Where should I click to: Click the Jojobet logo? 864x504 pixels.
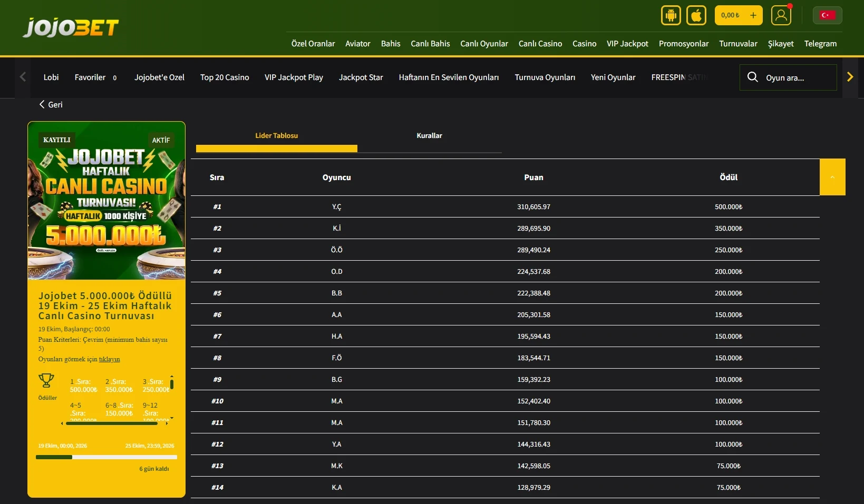[x=71, y=27]
